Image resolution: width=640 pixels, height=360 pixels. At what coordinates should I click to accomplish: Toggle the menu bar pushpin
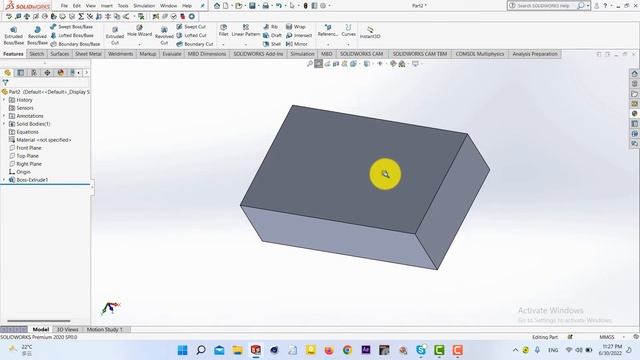coord(202,6)
